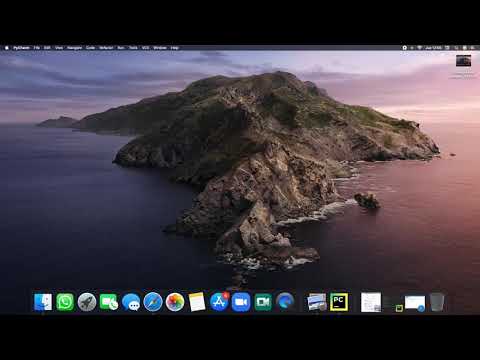This screenshot has height=360, width=480.
Task: Click the menu bar date and time
Action: coord(434,48)
